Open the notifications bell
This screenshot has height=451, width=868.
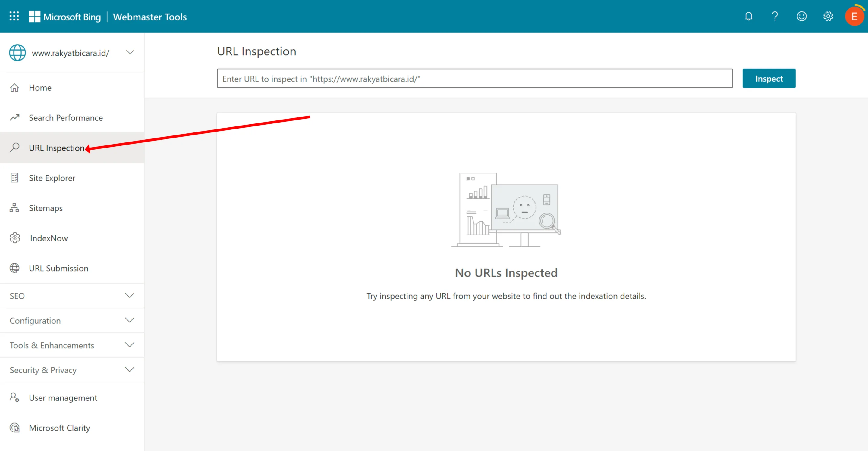(x=748, y=16)
